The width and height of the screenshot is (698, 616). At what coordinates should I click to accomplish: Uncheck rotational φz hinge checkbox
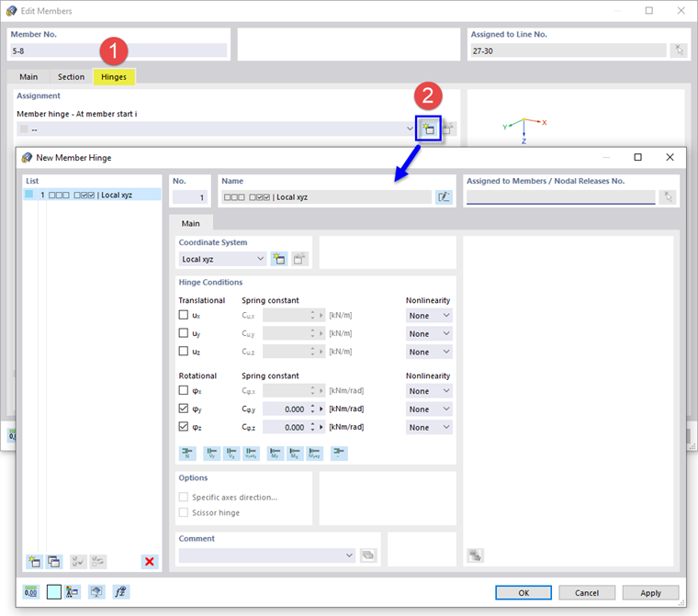click(x=184, y=427)
